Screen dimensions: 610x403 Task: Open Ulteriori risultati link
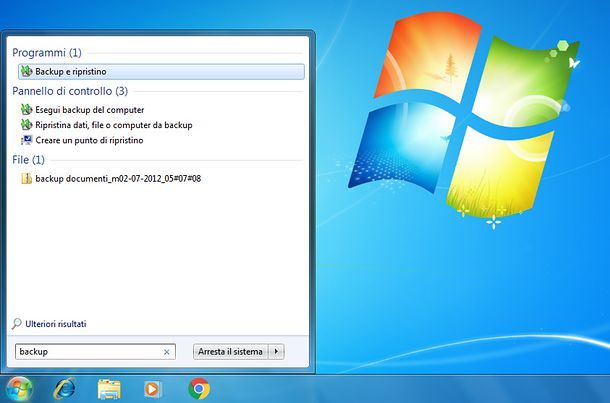coord(56,324)
